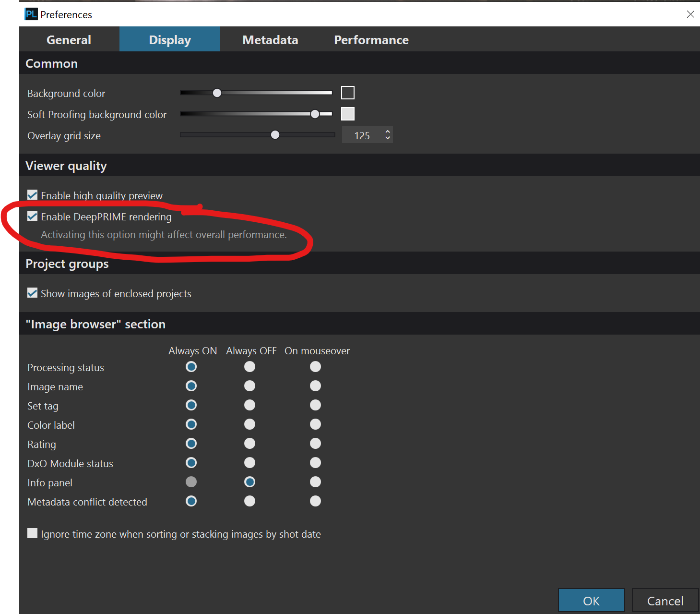Click the PhotoLab PL logo icon
Screen dimensions: 700x614
tap(31, 14)
